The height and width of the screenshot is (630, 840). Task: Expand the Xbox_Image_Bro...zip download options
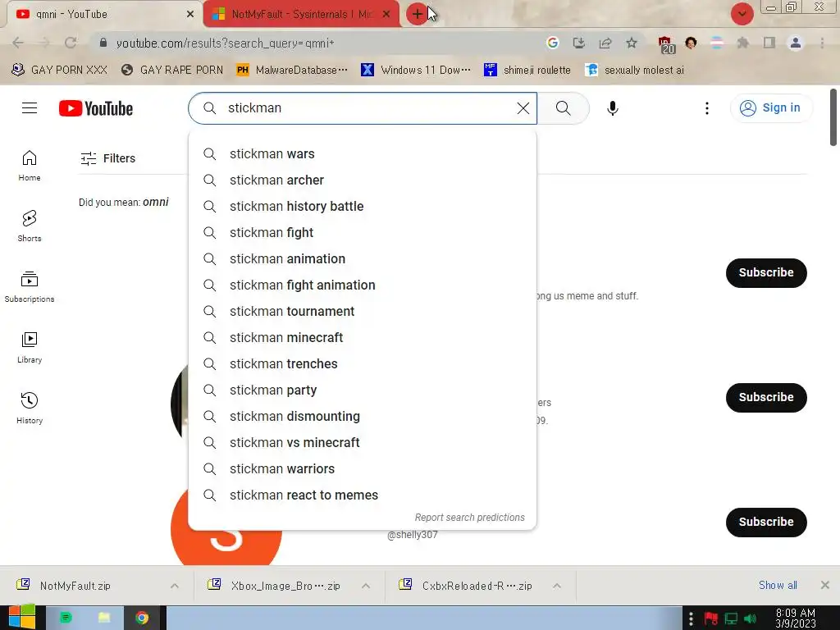pos(366,586)
